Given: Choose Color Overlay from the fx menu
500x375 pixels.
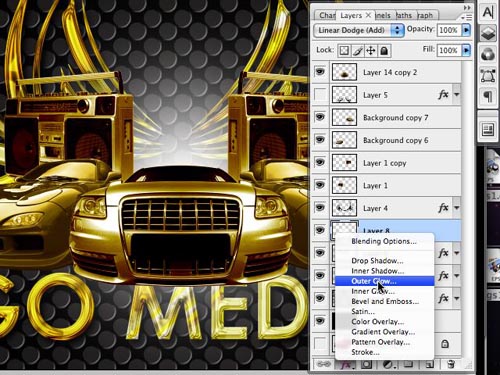Looking at the screenshot, I should (384, 322).
